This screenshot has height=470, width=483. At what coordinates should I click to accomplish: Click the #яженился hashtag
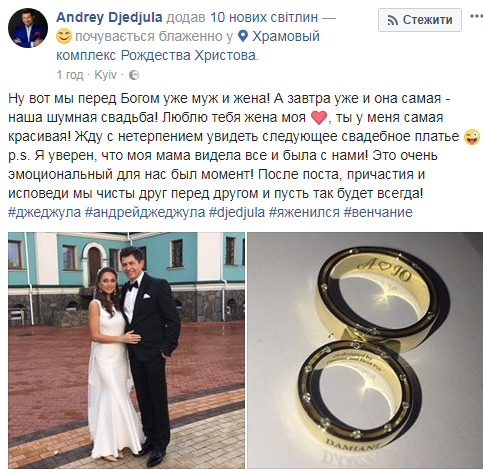click(304, 212)
